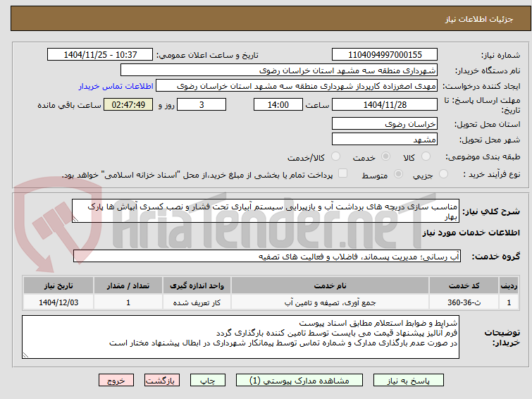Click the نوع فرآیند خرید label
Image resolution: width=532 pixels, height=399 pixels.
click(491, 175)
